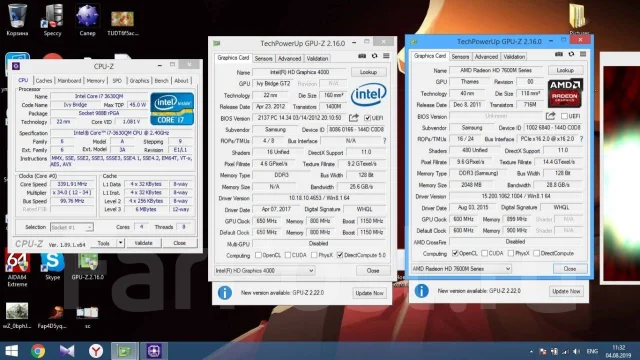Screen dimensions: 640x360
Task: Click Bus Interface question mark in Intel GPU-Z
Action: pyautogui.click(x=384, y=141)
